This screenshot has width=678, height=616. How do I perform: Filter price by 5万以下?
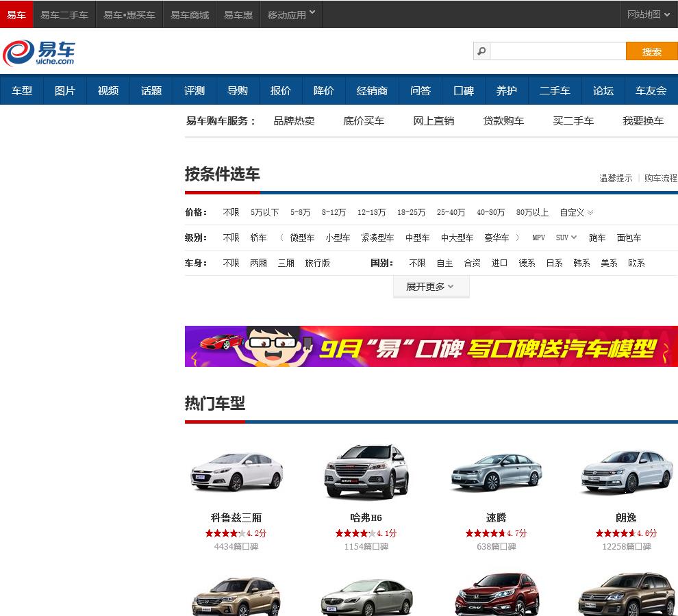click(x=264, y=212)
